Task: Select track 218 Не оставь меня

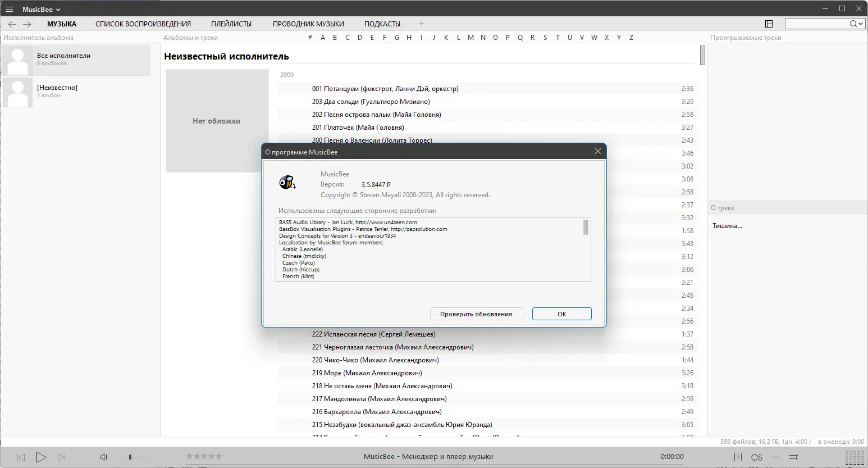Action: tap(486, 386)
